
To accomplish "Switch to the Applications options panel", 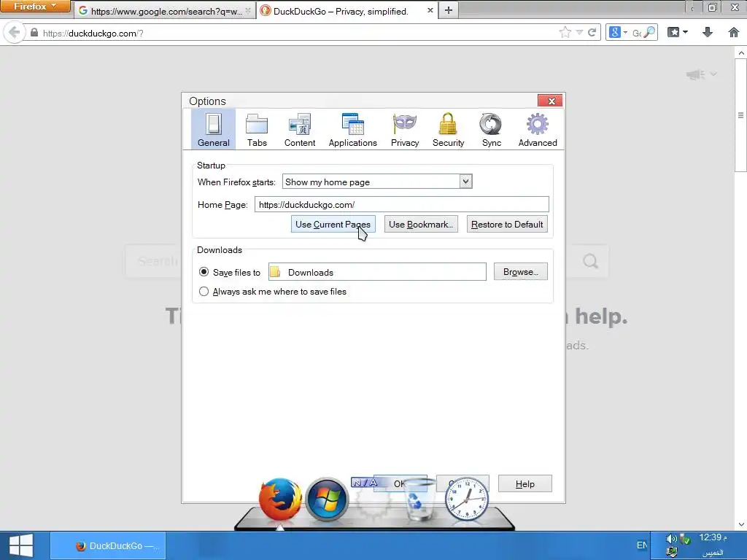I will click(352, 130).
